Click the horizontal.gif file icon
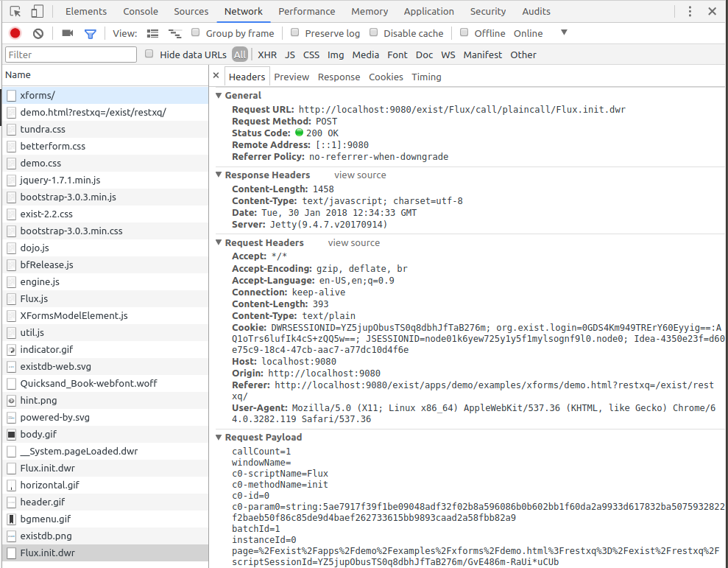The height and width of the screenshot is (568, 728). [x=12, y=485]
